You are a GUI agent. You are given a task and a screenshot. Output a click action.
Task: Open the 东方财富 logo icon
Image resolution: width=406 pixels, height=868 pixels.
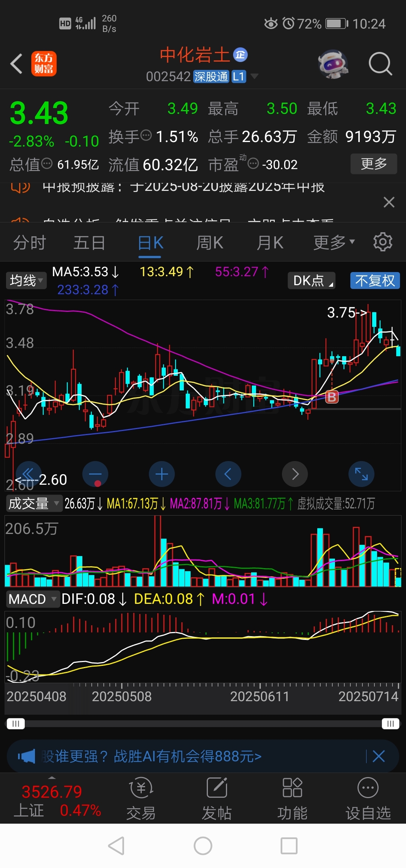pos(44,64)
